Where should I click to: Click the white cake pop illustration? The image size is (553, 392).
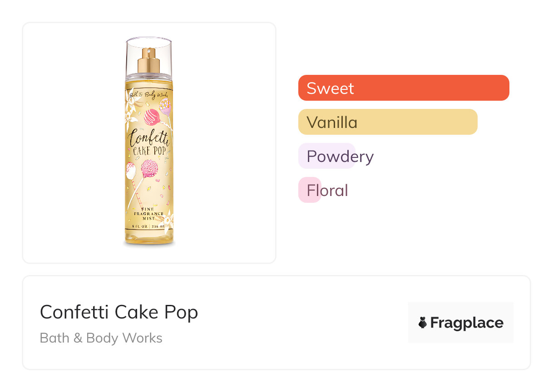point(130,171)
